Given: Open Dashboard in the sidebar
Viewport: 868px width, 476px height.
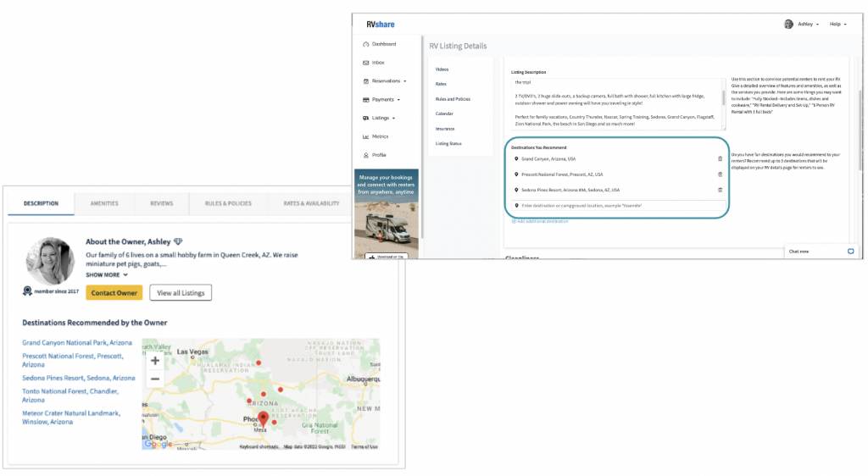Looking at the screenshot, I should (384, 44).
